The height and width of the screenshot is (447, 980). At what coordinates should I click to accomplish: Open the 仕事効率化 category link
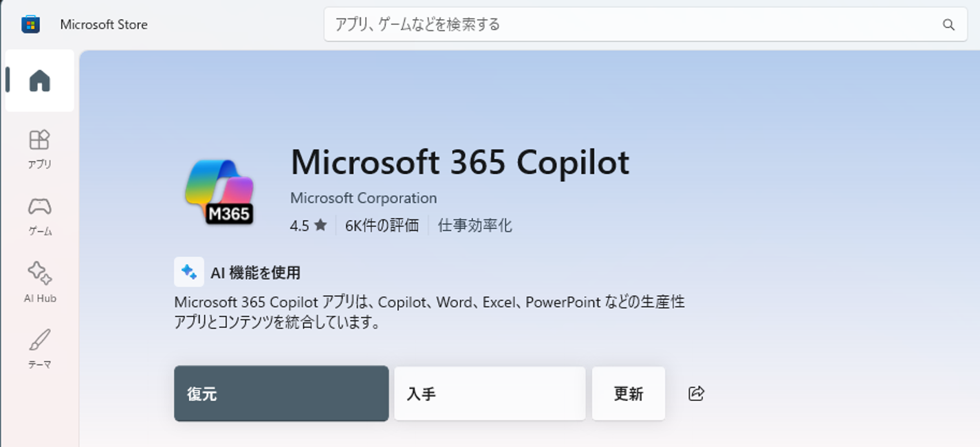click(475, 225)
